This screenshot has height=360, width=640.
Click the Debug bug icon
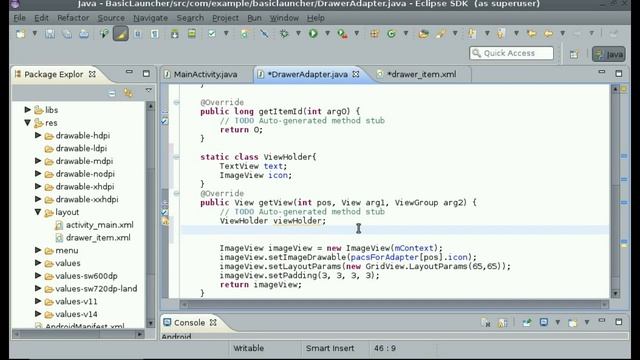tap(284, 34)
